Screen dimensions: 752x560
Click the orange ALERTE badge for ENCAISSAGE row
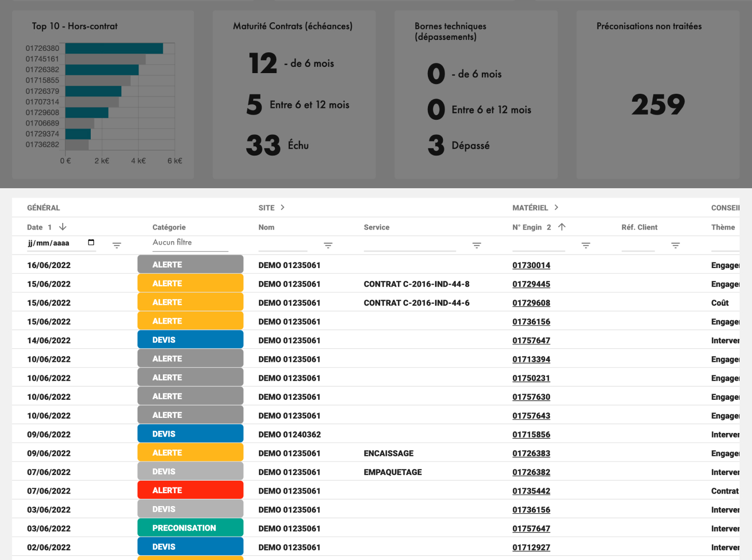(190, 453)
